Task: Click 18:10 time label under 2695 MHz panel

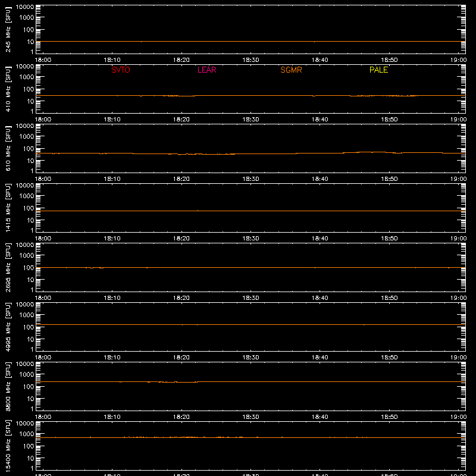Action: tap(112, 298)
